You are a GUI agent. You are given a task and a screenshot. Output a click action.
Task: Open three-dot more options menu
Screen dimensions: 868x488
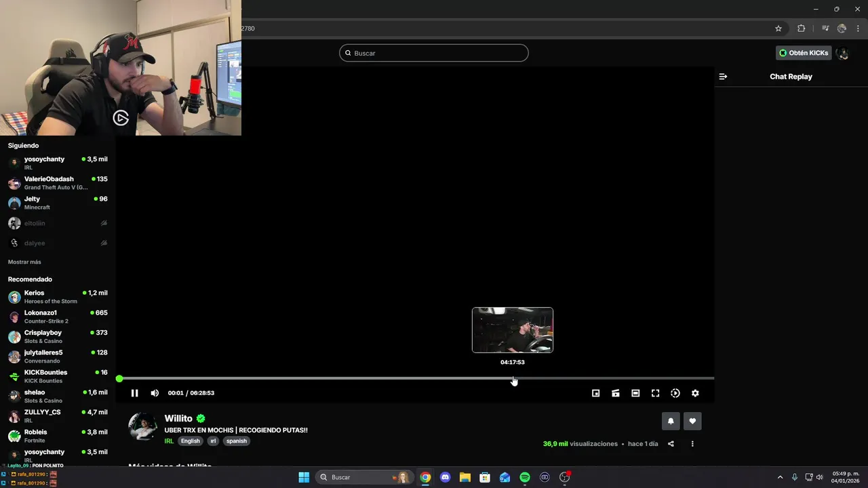pos(692,444)
